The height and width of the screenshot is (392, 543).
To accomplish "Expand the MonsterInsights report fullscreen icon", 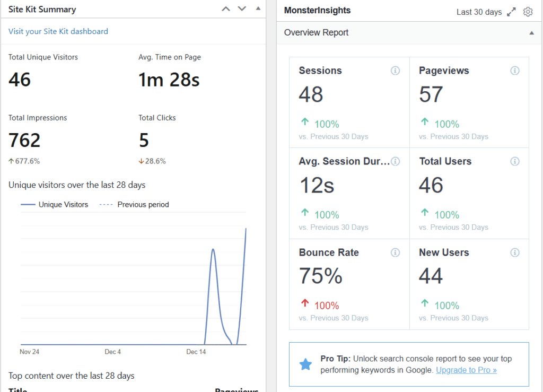I will point(511,11).
